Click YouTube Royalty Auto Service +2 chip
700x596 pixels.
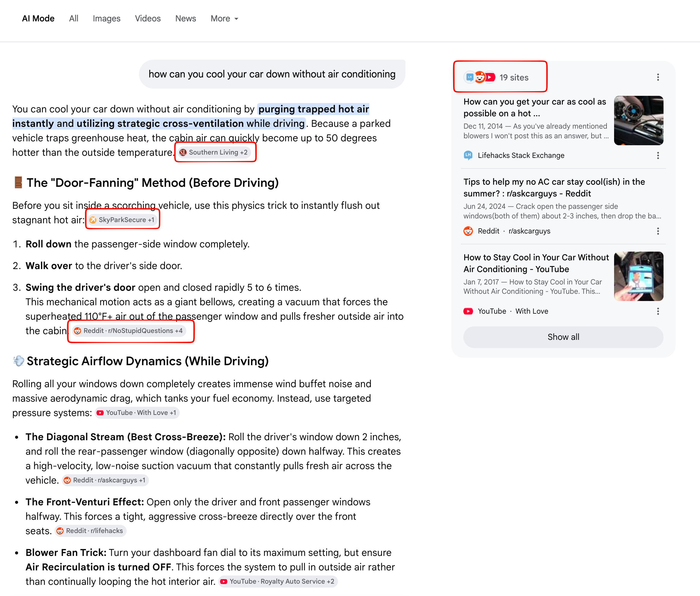click(278, 582)
